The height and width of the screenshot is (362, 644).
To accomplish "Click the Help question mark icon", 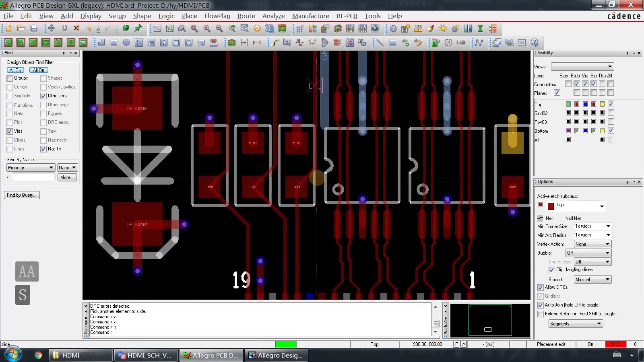I will tap(535, 43).
